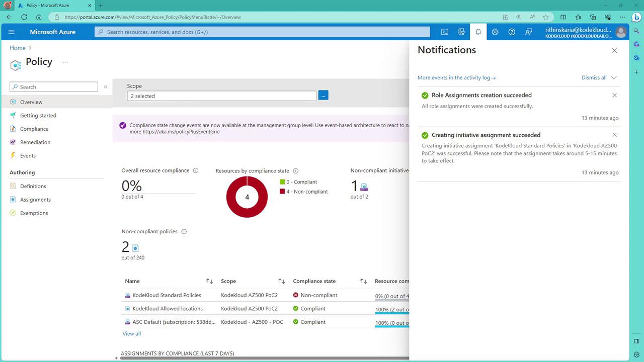
Task: Dismiss the Role Assignments creation notification
Action: [x=614, y=95]
